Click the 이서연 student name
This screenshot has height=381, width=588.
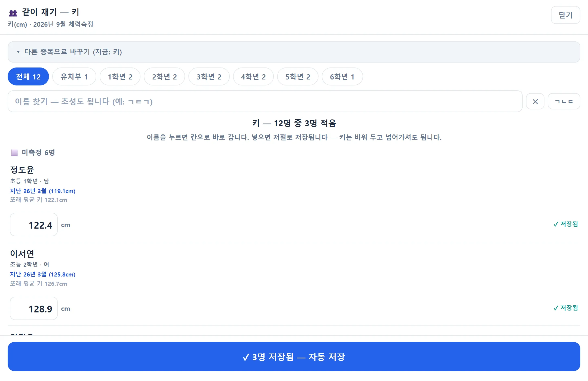tap(22, 254)
